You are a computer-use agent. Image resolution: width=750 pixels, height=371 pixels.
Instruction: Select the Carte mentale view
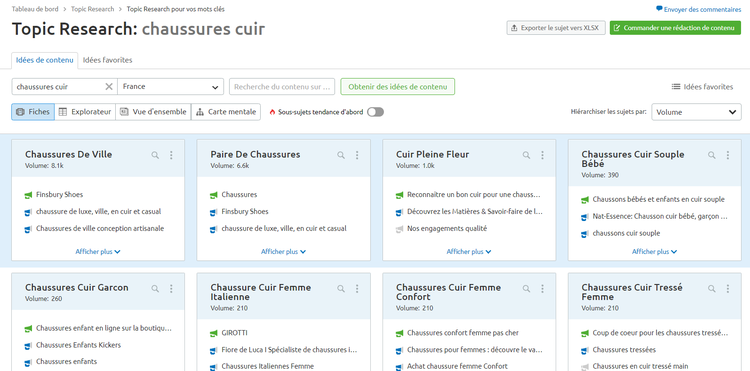[226, 112]
